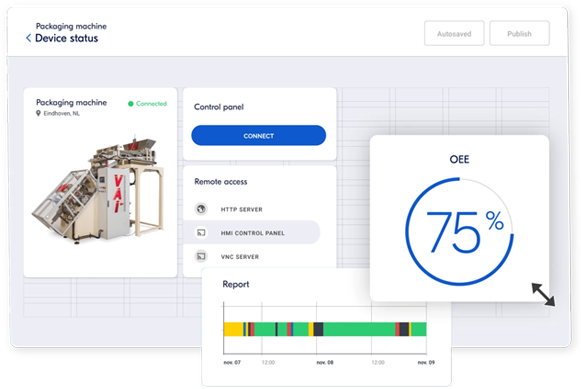Select the HMI CONTROL PANEL entry

coord(252,233)
